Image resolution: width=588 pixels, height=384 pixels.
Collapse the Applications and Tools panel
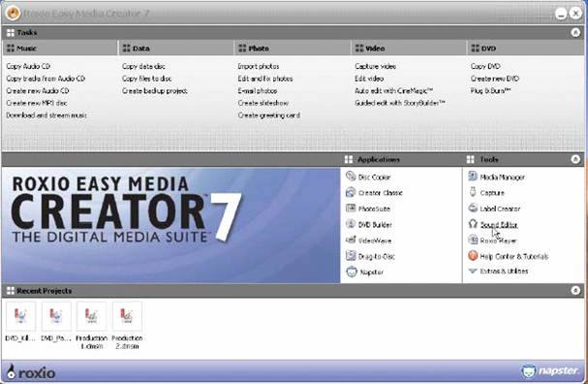click(x=575, y=159)
